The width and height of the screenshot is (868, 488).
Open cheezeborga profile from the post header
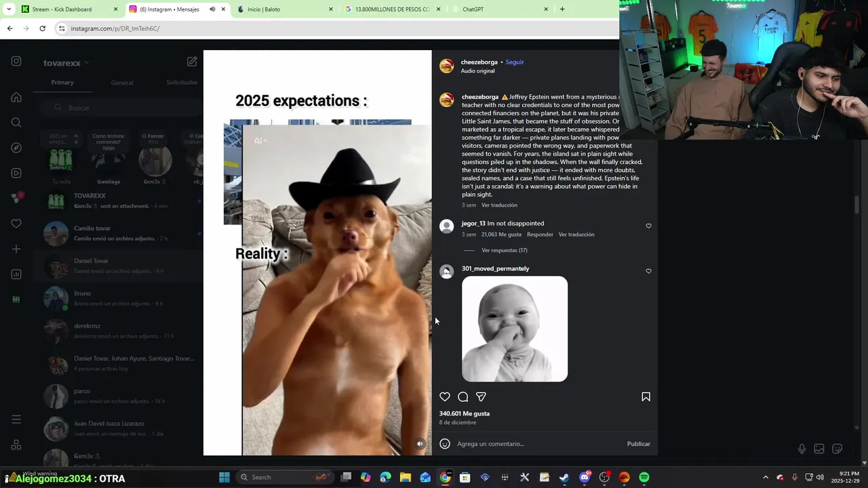pyautogui.click(x=479, y=62)
